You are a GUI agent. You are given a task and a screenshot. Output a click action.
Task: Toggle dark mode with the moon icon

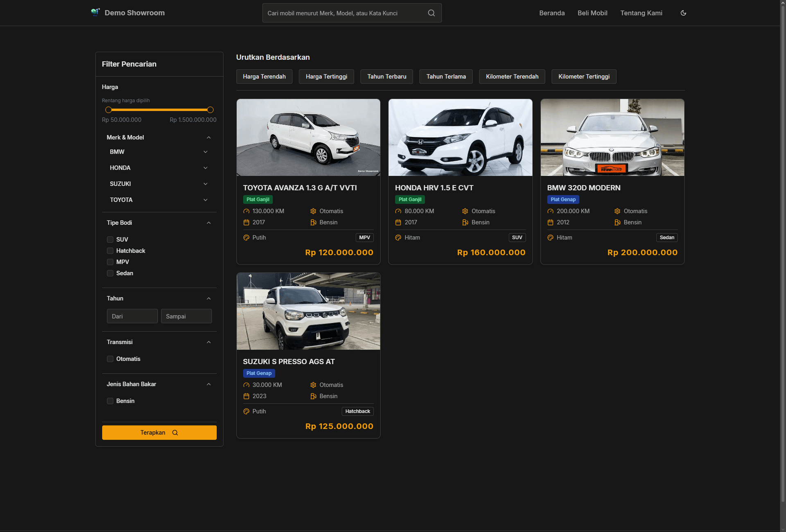pos(683,13)
